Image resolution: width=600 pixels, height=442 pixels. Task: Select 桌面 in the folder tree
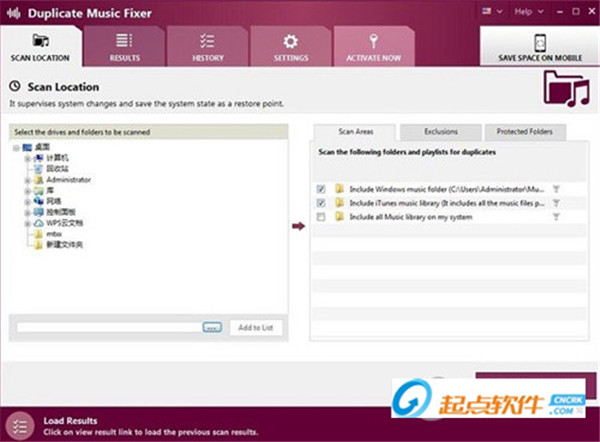pyautogui.click(x=42, y=147)
